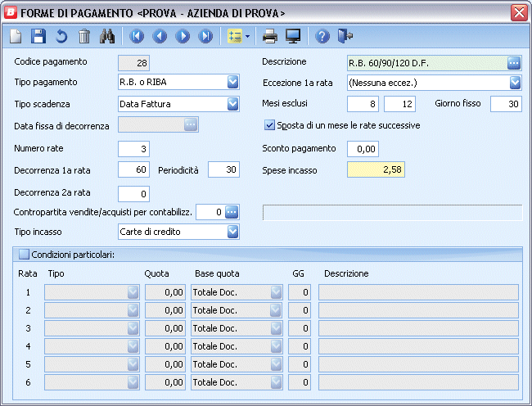Screen dimensions: 532x406
Task: Click the New record blank page icon
Action: [16, 36]
